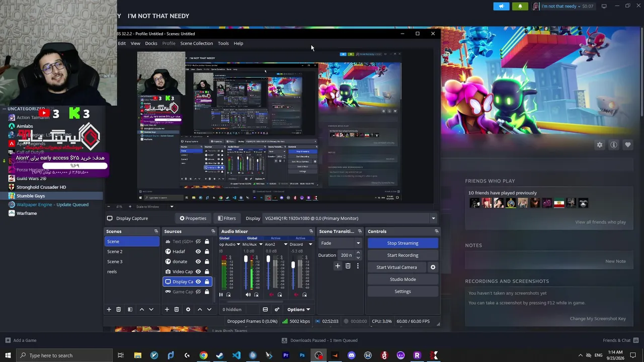The width and height of the screenshot is (644, 362).
Task: Click the trash icon in the Scenes panel
Action: point(118,309)
